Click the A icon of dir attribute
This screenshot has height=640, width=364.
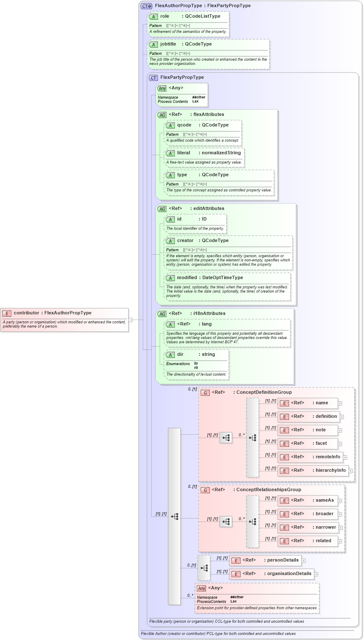coord(170,355)
